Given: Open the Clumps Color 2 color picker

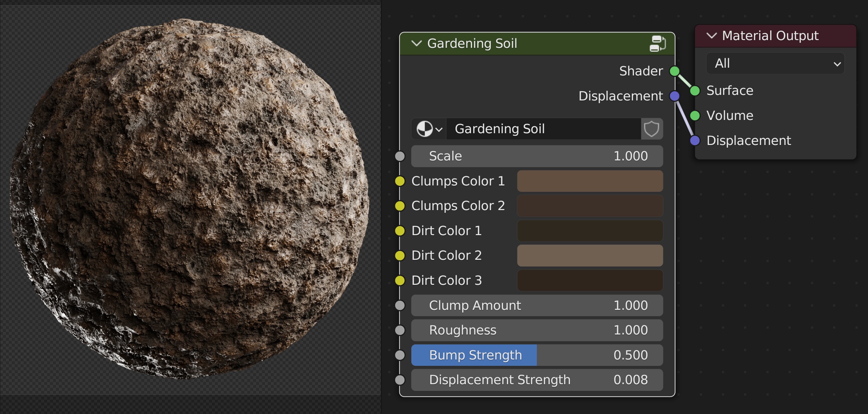Looking at the screenshot, I should pyautogui.click(x=589, y=206).
